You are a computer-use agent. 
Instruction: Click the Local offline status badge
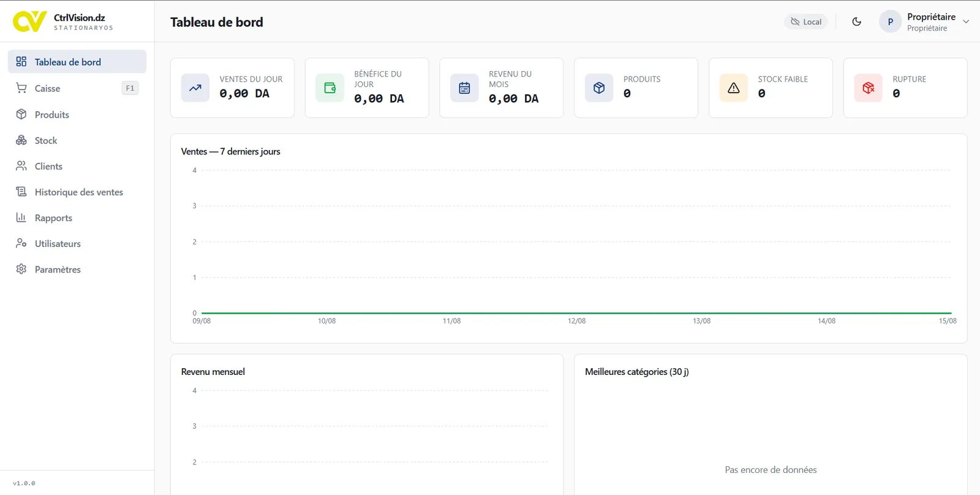pos(806,21)
